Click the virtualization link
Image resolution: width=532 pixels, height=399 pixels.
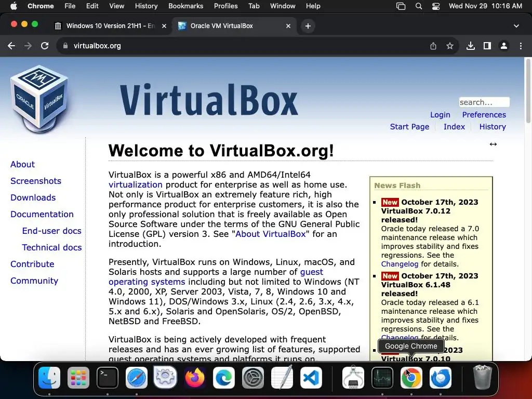[136, 184]
